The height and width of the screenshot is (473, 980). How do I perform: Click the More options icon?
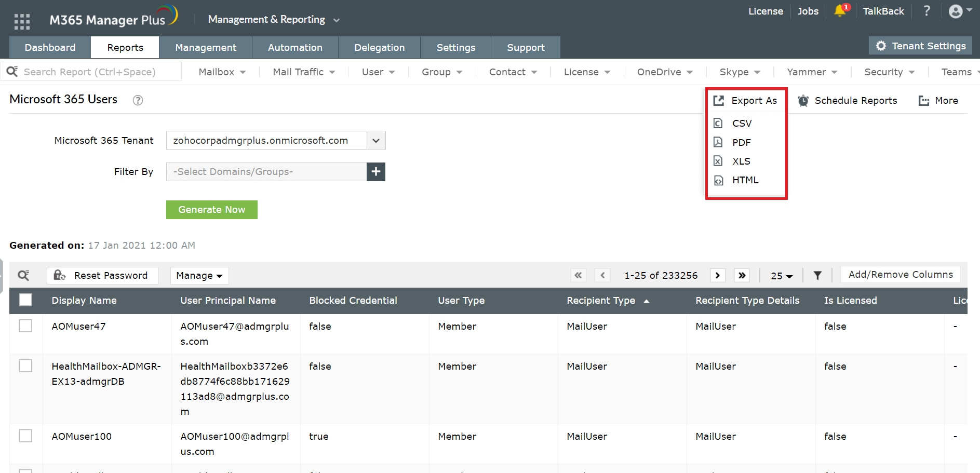pyautogui.click(x=924, y=101)
